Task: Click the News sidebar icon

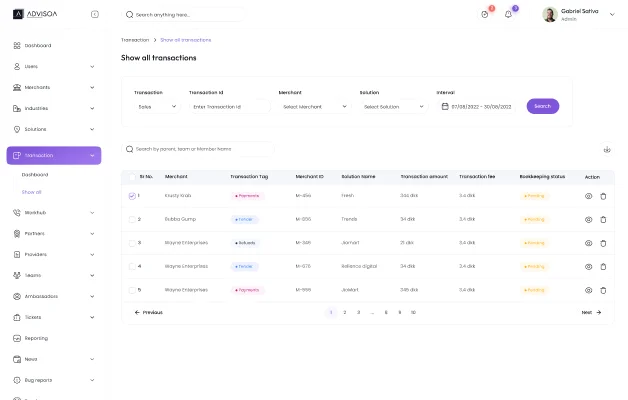Action: point(17,359)
